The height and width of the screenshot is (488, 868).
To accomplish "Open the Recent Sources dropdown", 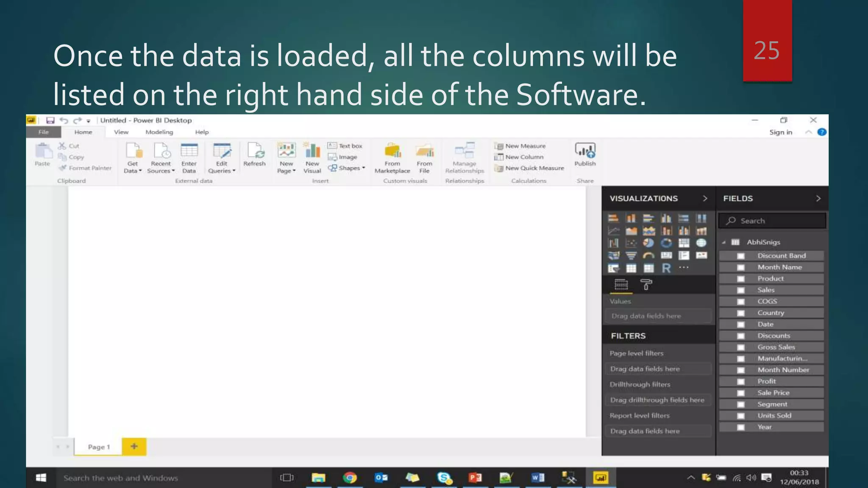I will click(161, 171).
